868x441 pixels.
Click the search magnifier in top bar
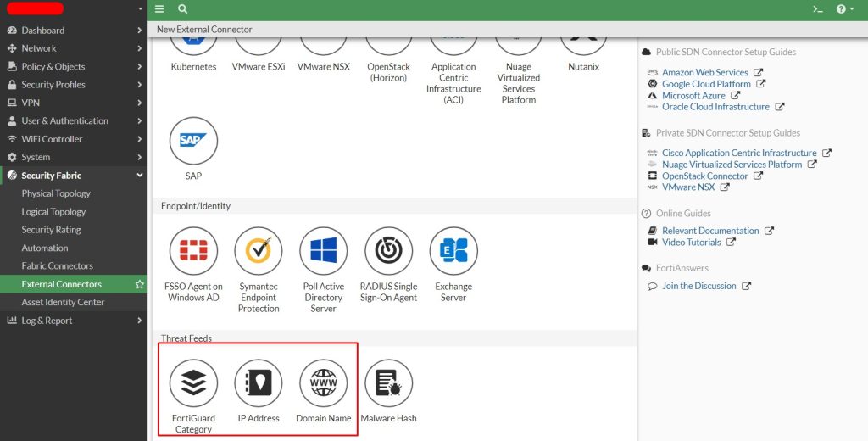[x=183, y=9]
